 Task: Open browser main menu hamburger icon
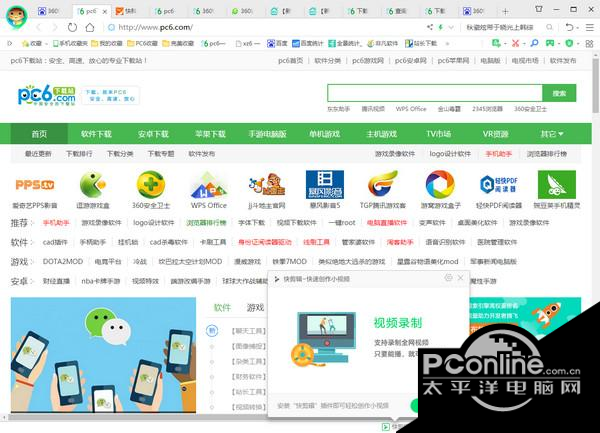[x=590, y=27]
